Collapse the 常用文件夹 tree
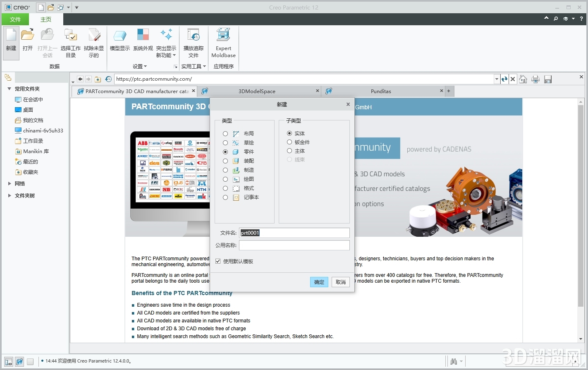The width and height of the screenshot is (588, 370). (9, 89)
